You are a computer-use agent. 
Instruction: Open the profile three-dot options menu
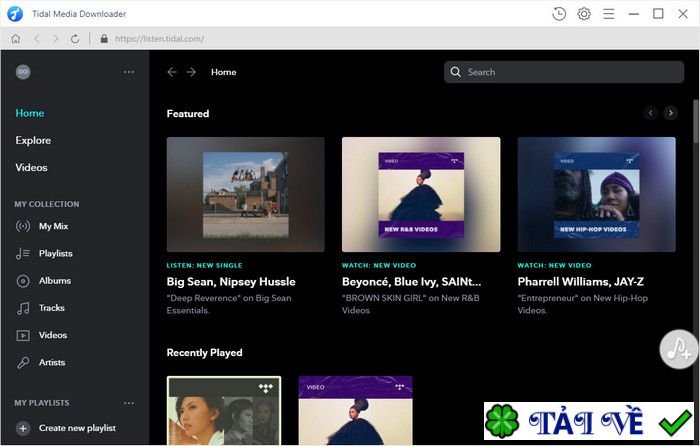tap(128, 72)
